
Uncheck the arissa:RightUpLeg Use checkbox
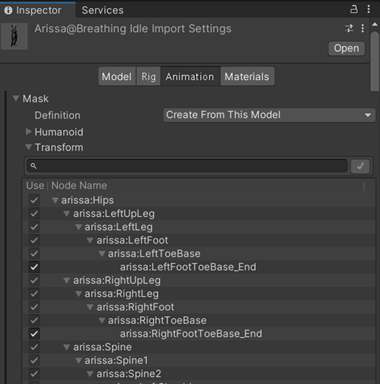pos(34,280)
